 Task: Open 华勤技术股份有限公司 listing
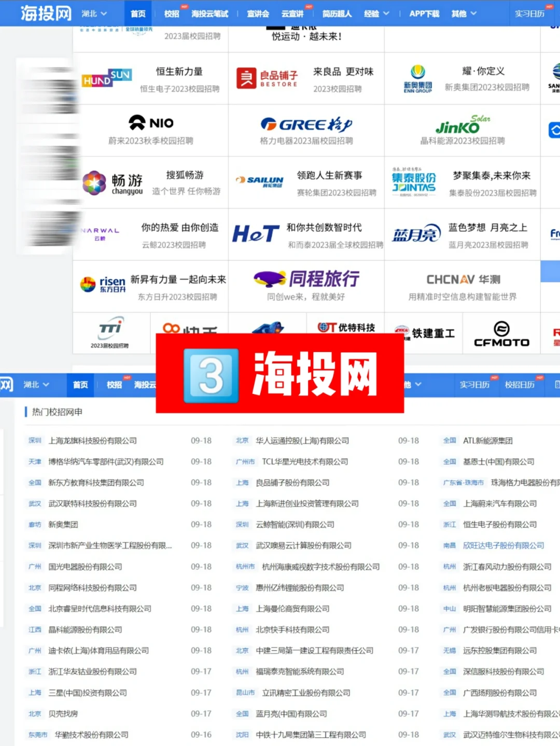pos(92,735)
